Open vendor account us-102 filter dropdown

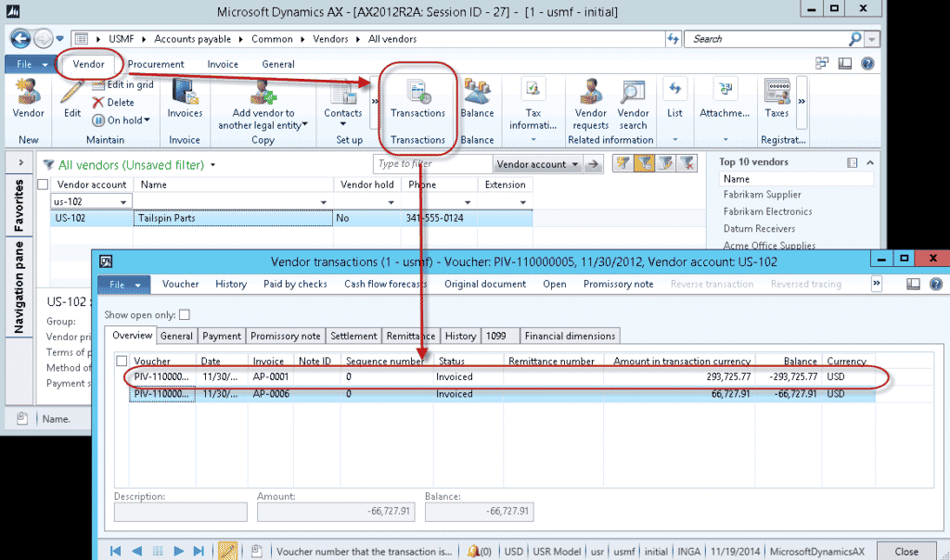pos(123,202)
